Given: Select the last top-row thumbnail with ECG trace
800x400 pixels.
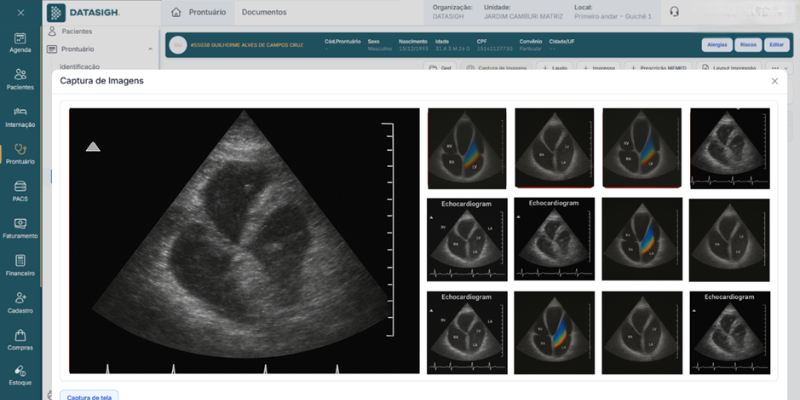Looking at the screenshot, I should (730, 148).
